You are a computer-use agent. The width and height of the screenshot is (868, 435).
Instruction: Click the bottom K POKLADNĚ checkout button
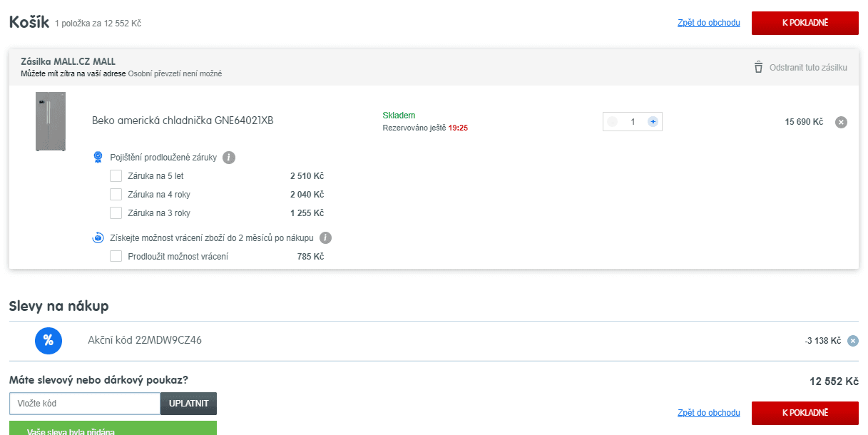pos(805,413)
